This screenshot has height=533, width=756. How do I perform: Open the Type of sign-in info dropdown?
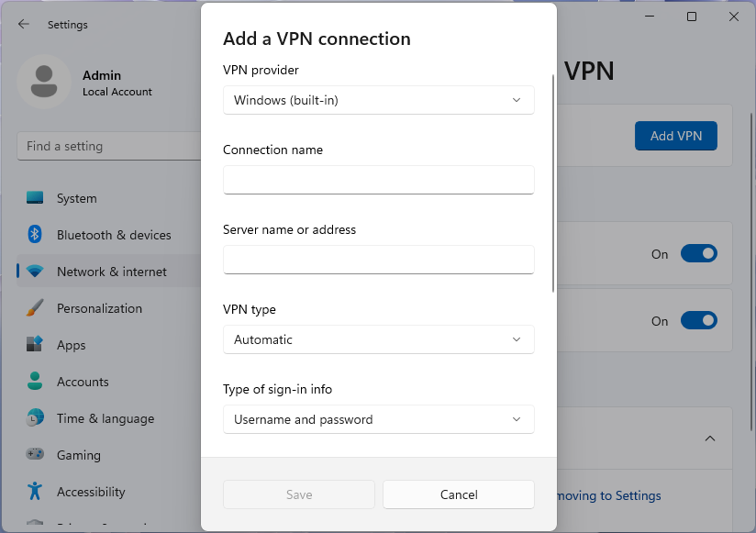(x=378, y=419)
